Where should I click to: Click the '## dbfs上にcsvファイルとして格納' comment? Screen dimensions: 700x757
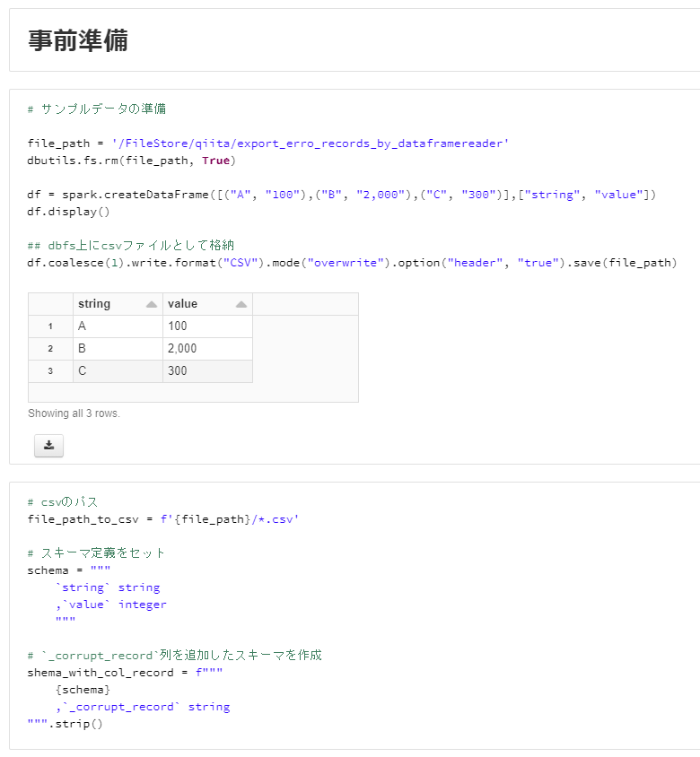[x=131, y=245]
